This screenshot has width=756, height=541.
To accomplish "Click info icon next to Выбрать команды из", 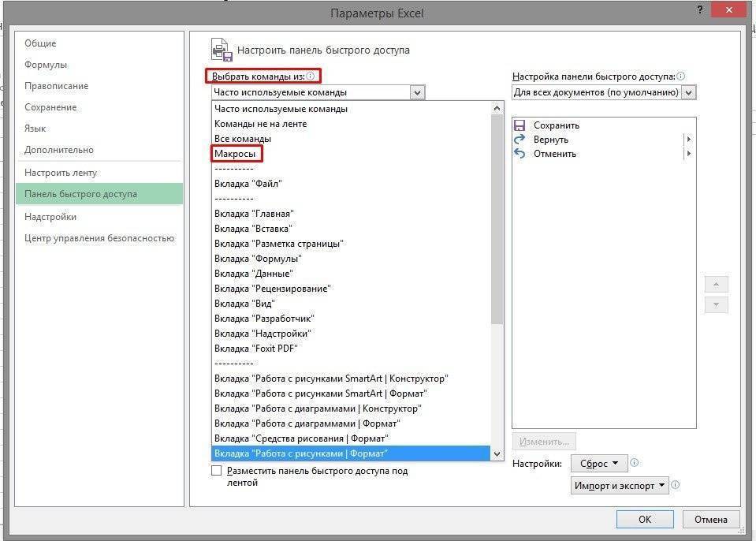I will pos(311,76).
